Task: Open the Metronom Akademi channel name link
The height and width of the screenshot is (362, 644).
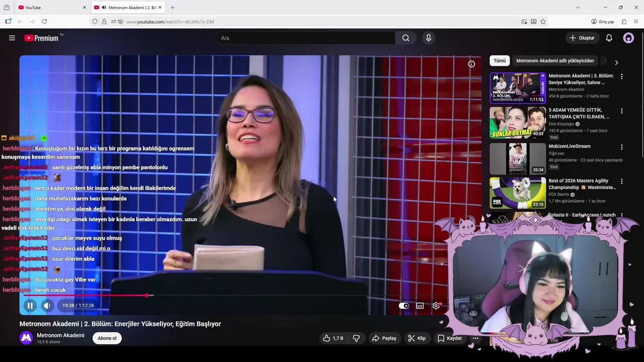Action: pyautogui.click(x=60, y=335)
